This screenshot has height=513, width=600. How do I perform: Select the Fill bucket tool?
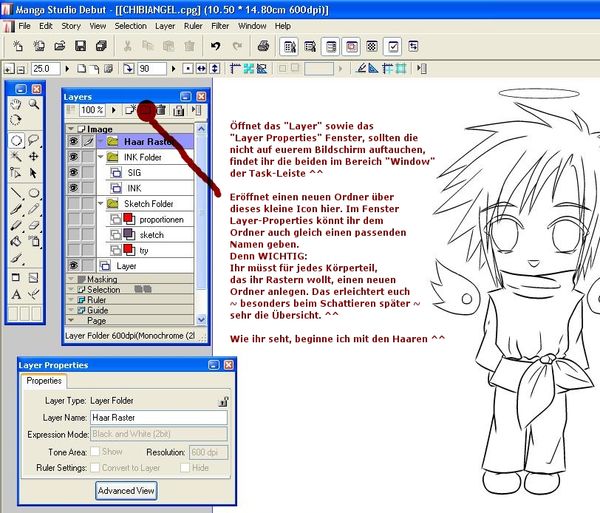pos(16,241)
